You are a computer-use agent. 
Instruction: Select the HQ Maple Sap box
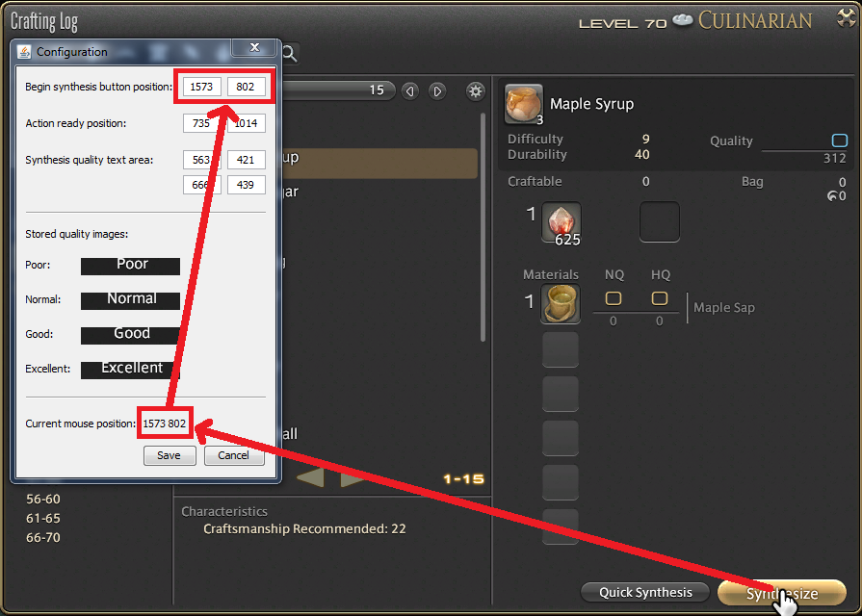click(x=660, y=298)
